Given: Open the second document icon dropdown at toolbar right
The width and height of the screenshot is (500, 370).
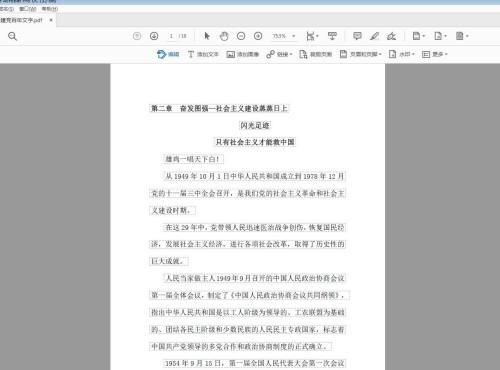Looking at the screenshot, I should pos(440,36).
